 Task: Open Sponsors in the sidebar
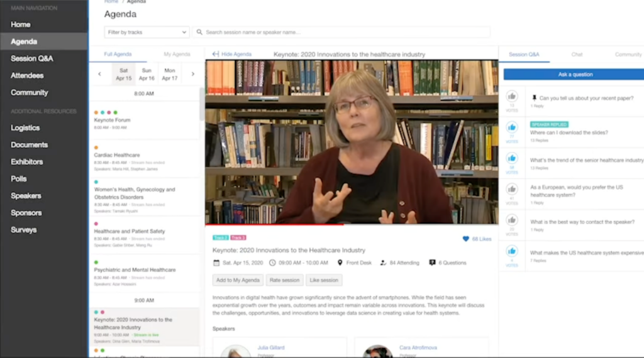tap(26, 213)
